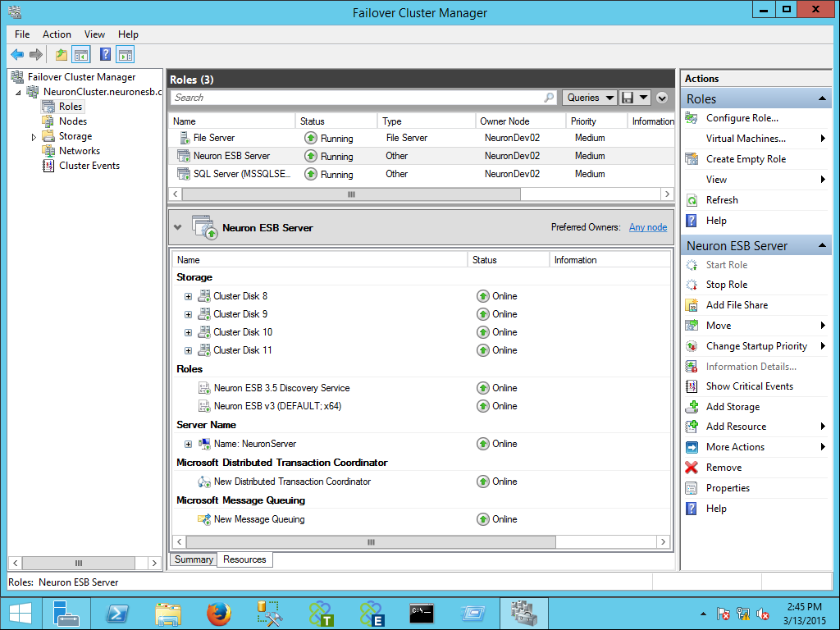Open PowerShell from the taskbar
This screenshot has height=630, width=840.
click(x=117, y=614)
